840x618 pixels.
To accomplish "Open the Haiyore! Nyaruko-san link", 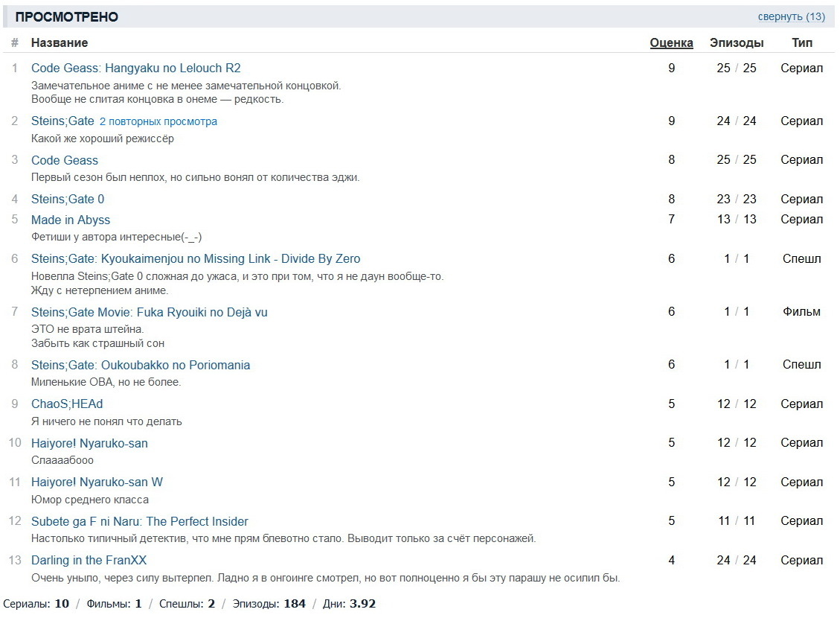I will click(x=89, y=443).
